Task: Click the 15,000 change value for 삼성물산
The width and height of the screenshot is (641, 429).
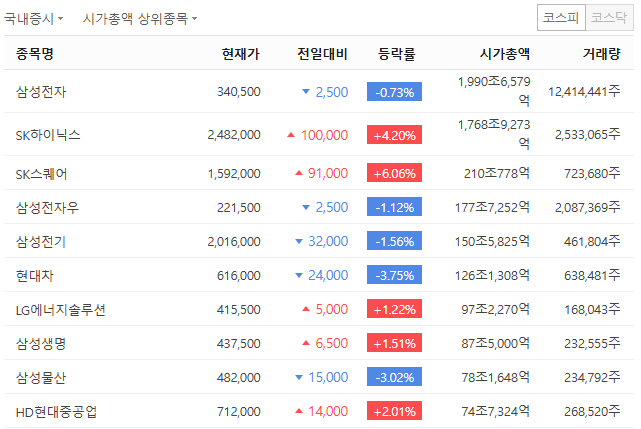Action: point(328,377)
